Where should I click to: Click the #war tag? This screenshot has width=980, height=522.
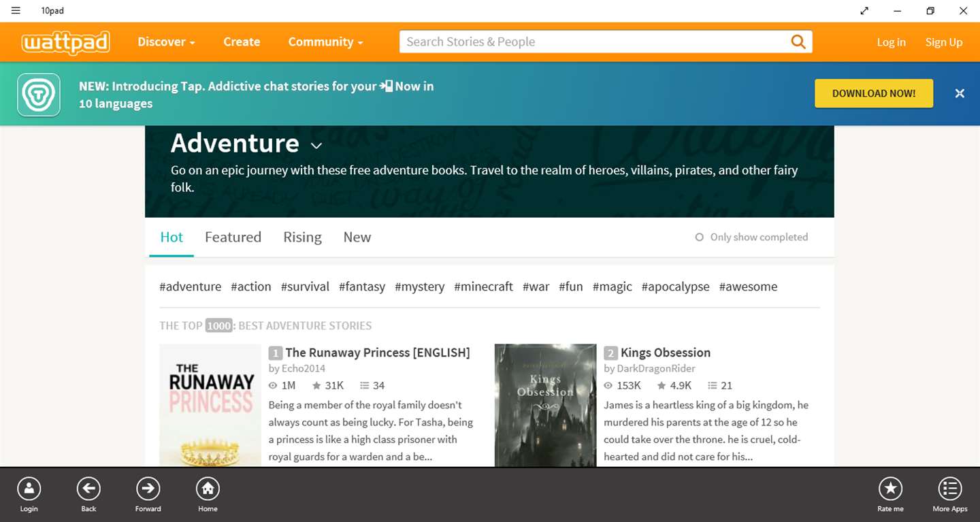tap(536, 287)
